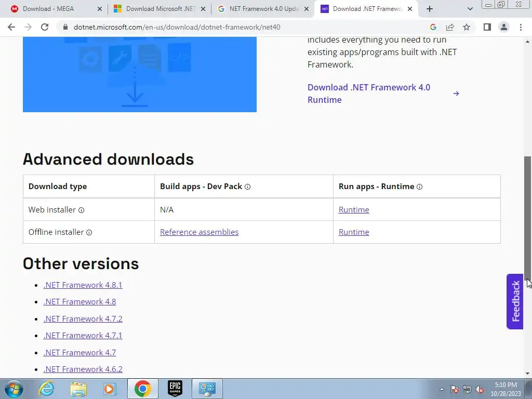Close the Download Microsoft .NET tab
Viewport: 532px width, 399px height.
[x=203, y=9]
